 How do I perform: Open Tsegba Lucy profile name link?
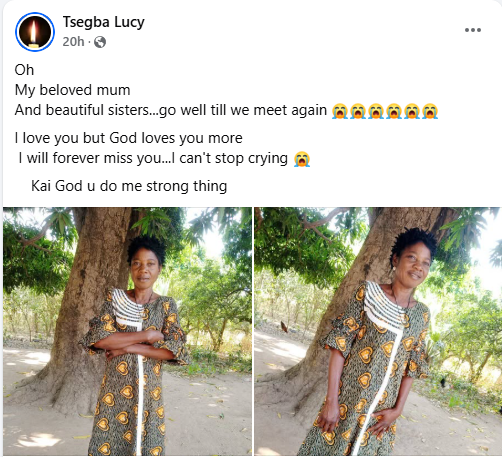[104, 23]
